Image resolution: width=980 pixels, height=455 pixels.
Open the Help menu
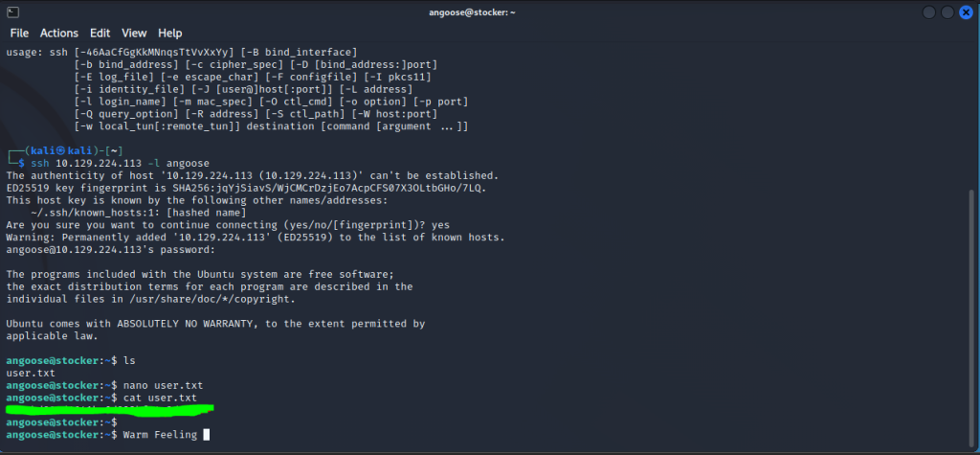coord(170,34)
